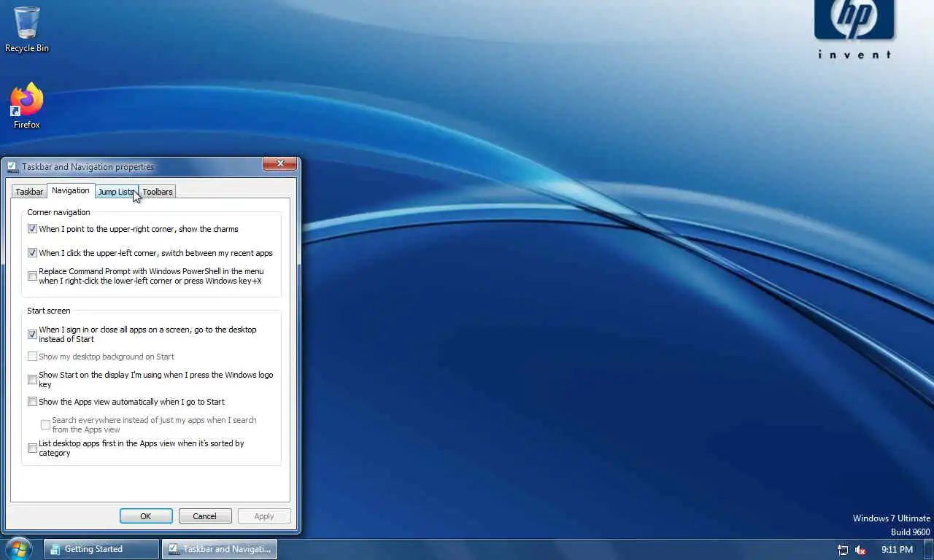
Task: Select the Navigation tab
Action: (x=71, y=190)
